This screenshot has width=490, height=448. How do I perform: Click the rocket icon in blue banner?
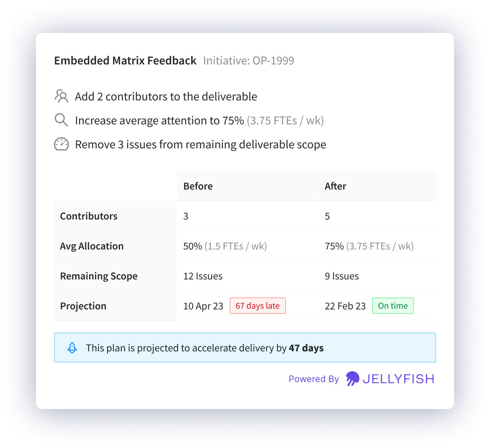click(72, 348)
